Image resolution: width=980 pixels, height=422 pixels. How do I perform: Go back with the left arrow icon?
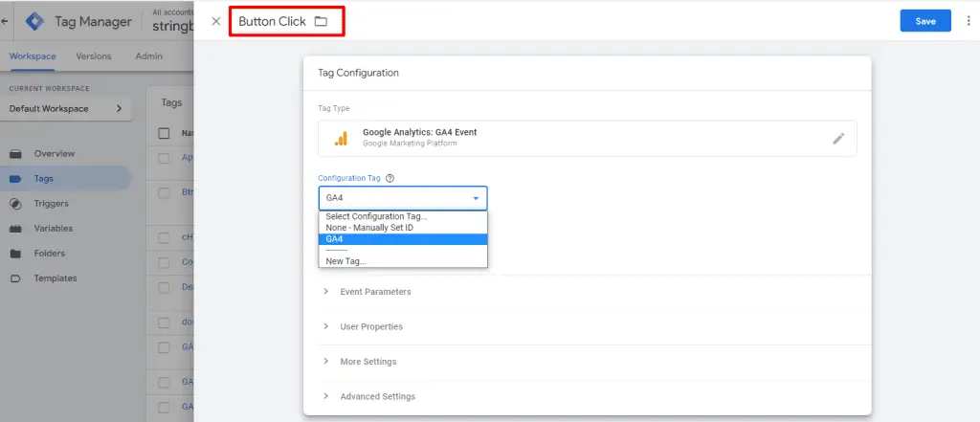coord(5,21)
